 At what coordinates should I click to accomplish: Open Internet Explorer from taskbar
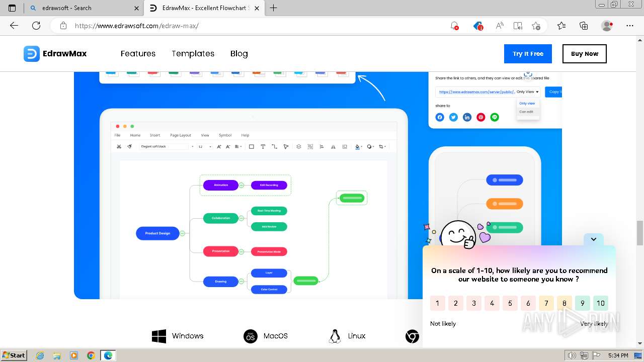40,355
